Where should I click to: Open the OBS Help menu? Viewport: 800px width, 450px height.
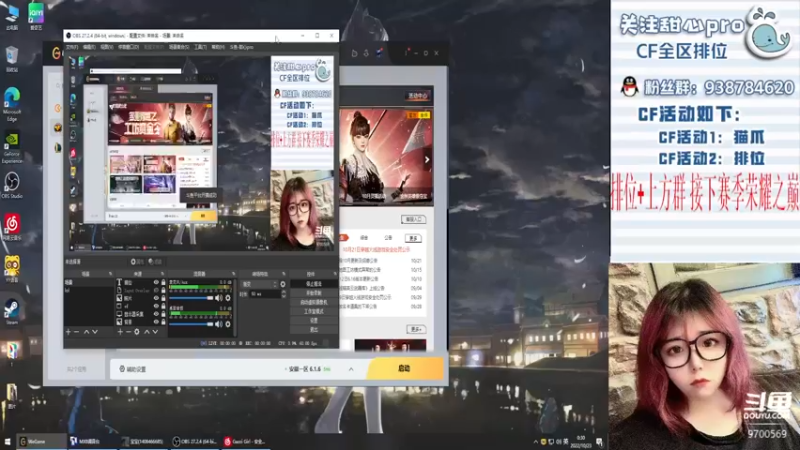pos(218,47)
